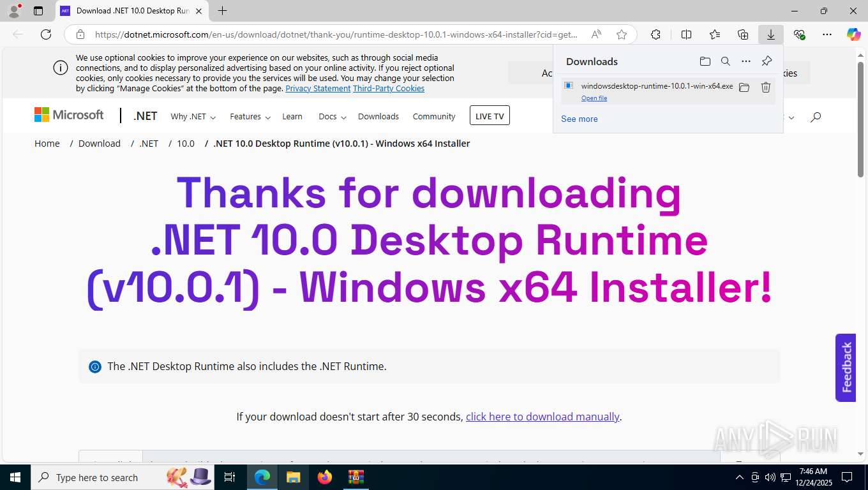Click the LIVE TV button
Screen dimensions: 868x490
point(490,115)
